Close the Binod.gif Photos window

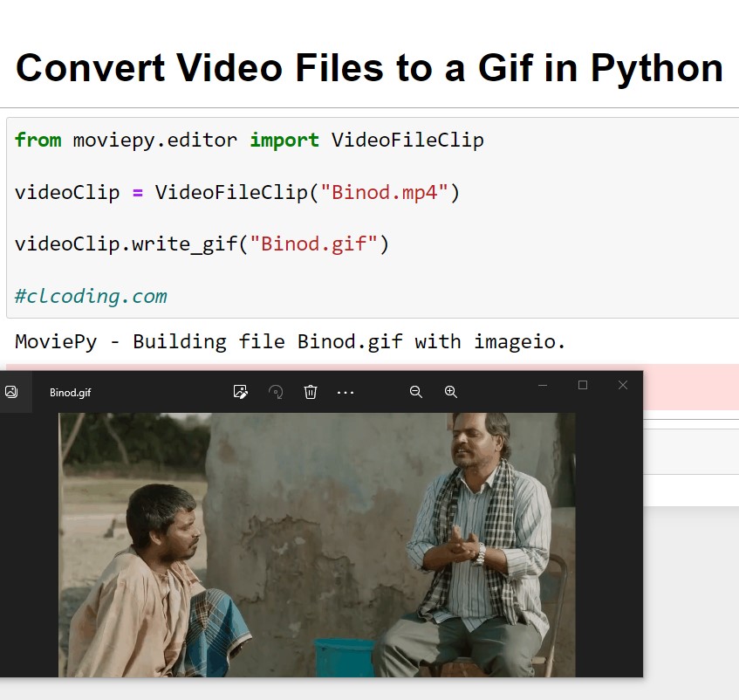click(623, 385)
